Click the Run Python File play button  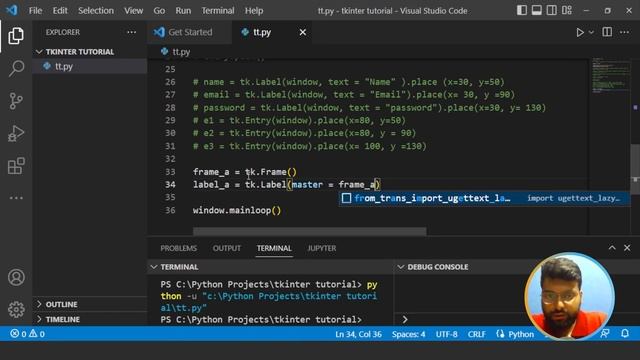coord(580,32)
